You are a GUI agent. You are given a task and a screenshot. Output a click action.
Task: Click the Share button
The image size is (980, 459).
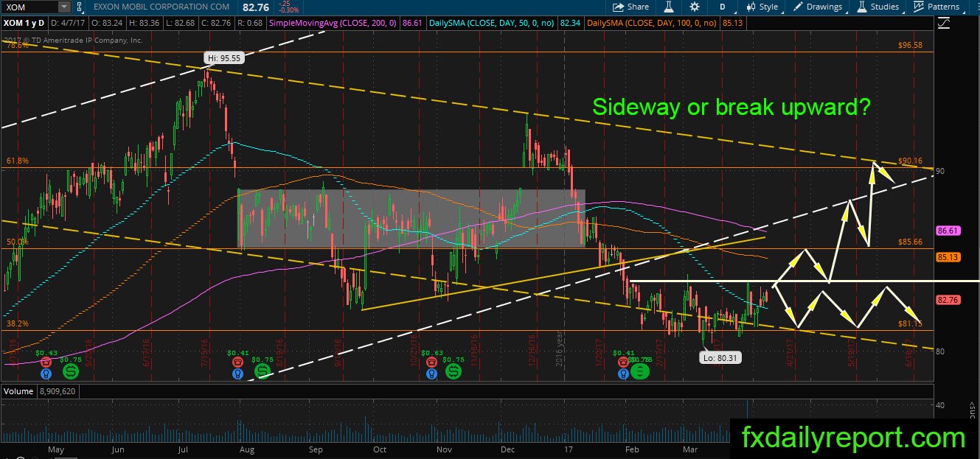631,7
